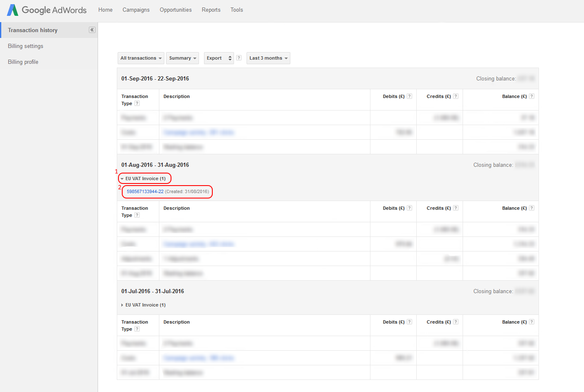Click the Balance column help icon in July table

coord(531,322)
